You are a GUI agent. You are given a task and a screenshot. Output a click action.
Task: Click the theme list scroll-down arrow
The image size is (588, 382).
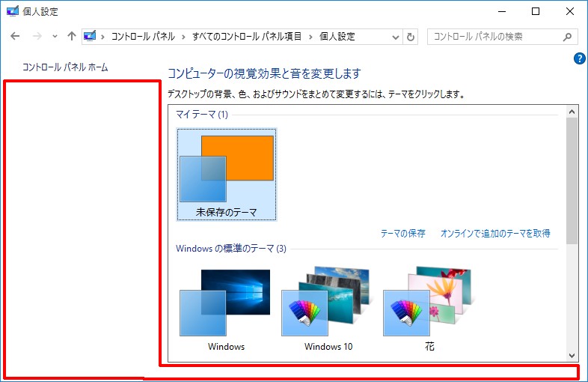point(572,355)
